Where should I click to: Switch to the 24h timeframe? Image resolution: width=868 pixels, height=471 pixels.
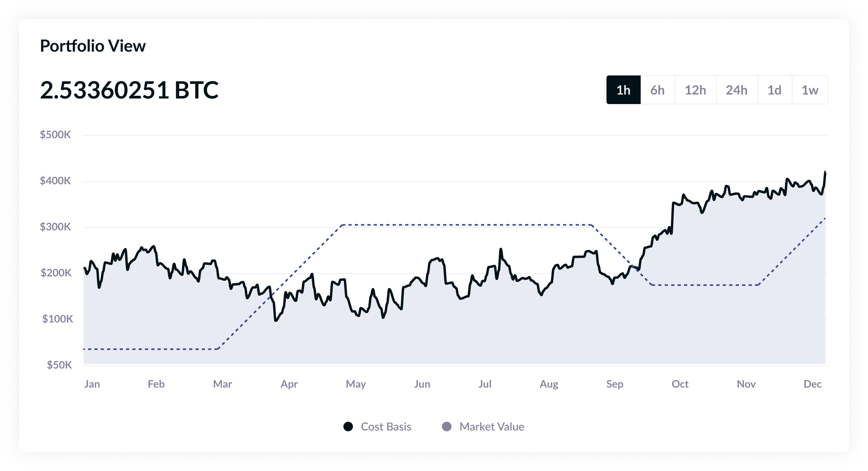click(737, 90)
